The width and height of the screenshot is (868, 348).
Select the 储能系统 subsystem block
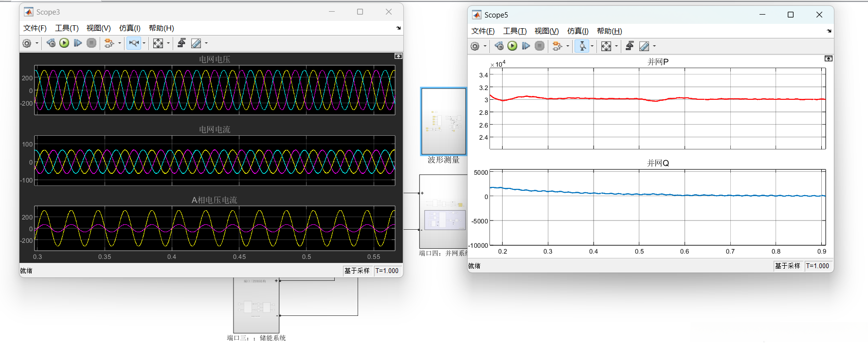(x=256, y=306)
